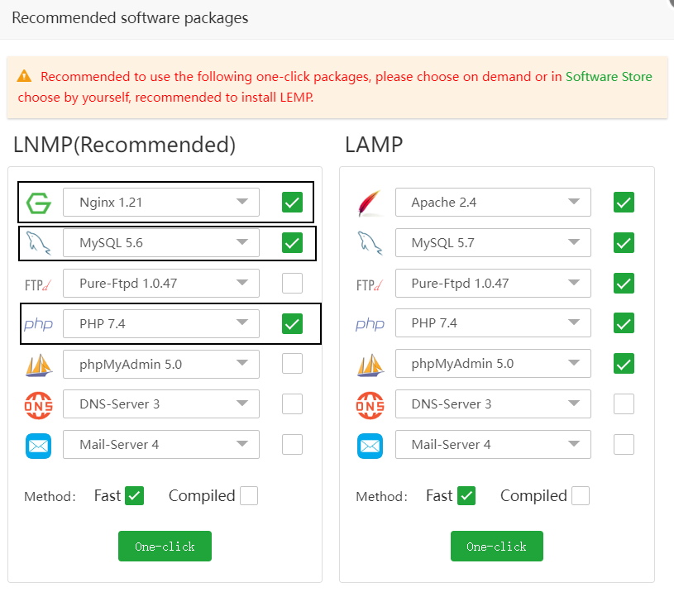Viewport: 674px width, 616px height.
Task: Toggle the Fast method checkbox under LAMP
Action: (466, 496)
